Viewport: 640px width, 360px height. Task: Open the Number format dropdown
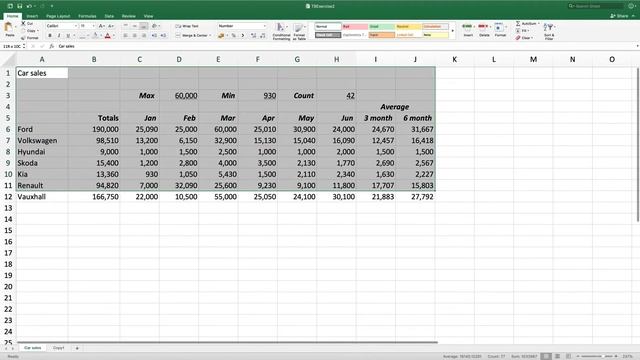click(242, 26)
